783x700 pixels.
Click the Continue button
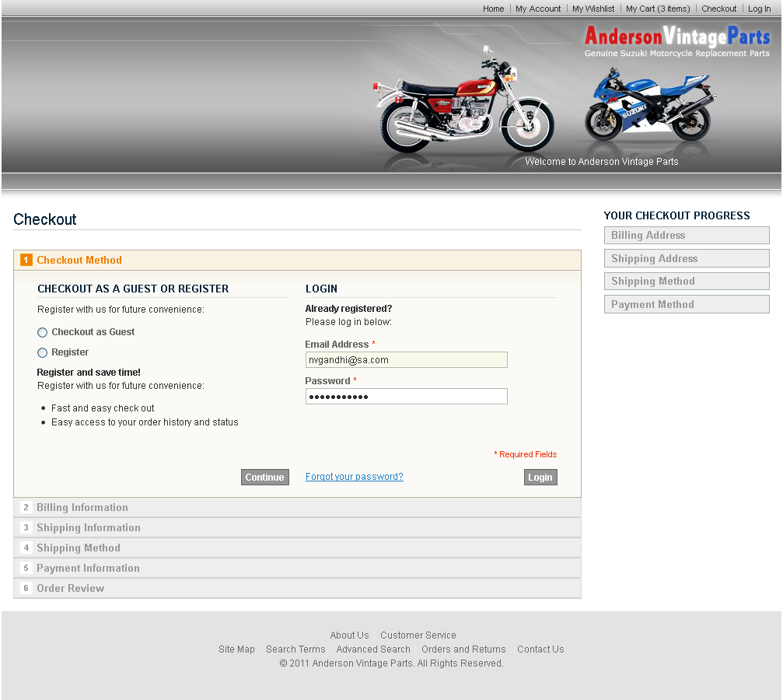pos(264,477)
